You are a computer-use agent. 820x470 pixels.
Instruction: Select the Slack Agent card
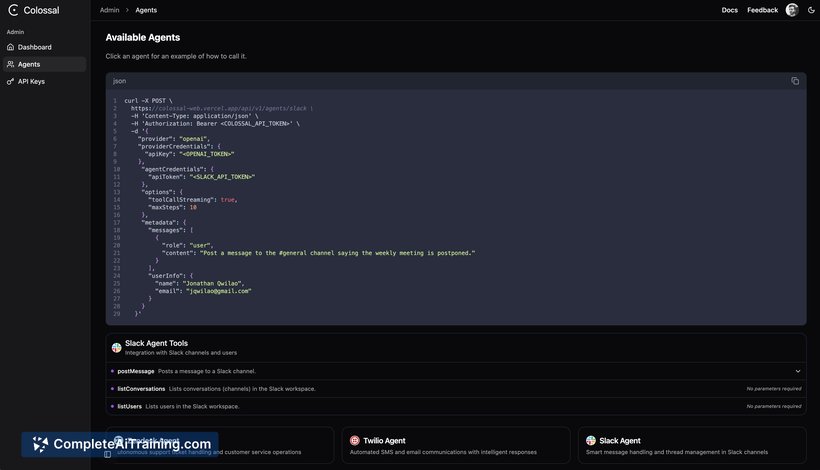point(692,445)
